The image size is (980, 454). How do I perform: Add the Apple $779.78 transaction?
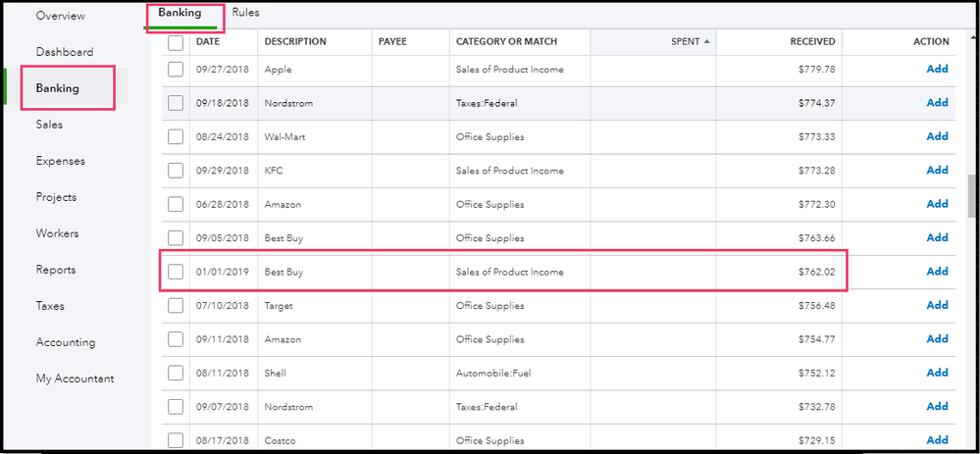coord(937,70)
